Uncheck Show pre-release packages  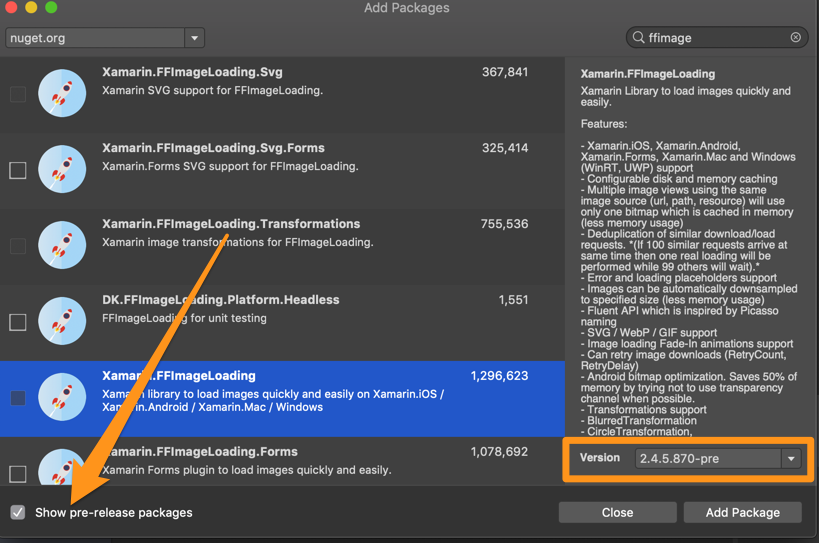(x=18, y=513)
